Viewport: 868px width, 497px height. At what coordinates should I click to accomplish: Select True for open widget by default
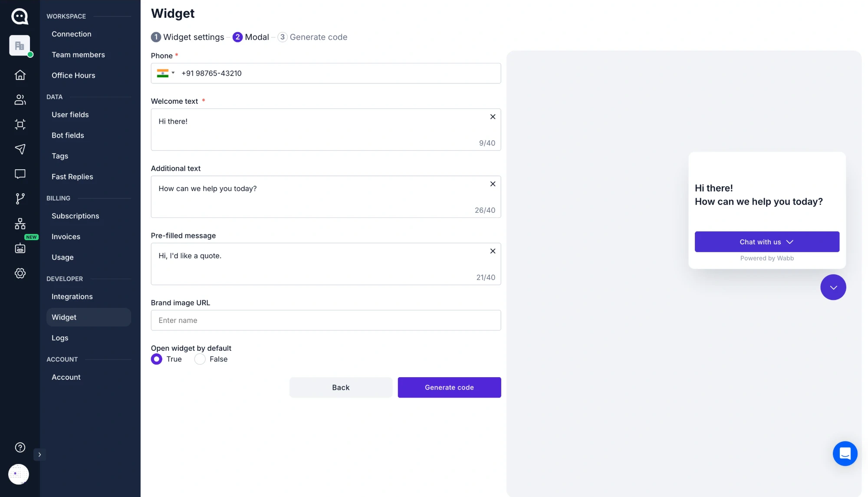click(157, 359)
